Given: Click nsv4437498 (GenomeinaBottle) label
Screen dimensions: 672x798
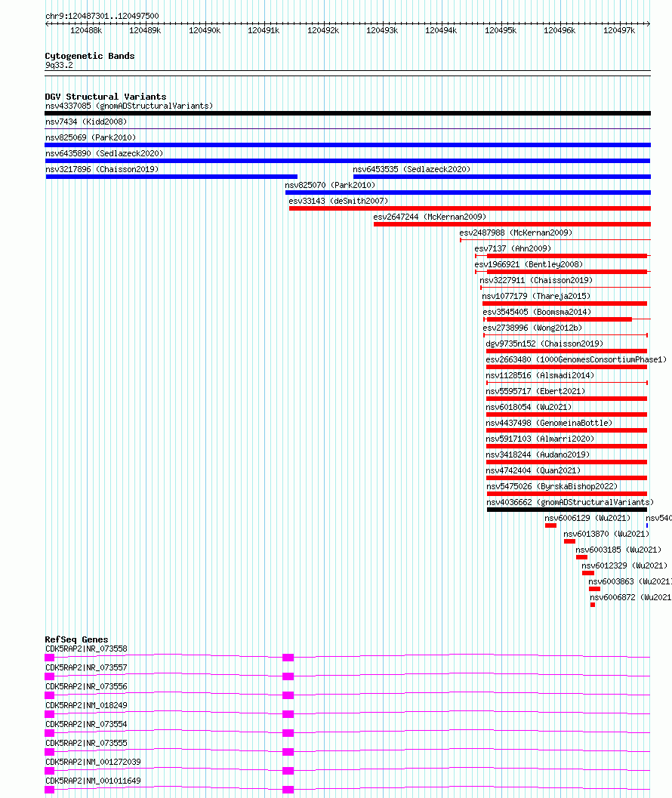Looking at the screenshot, I should coord(549,423).
